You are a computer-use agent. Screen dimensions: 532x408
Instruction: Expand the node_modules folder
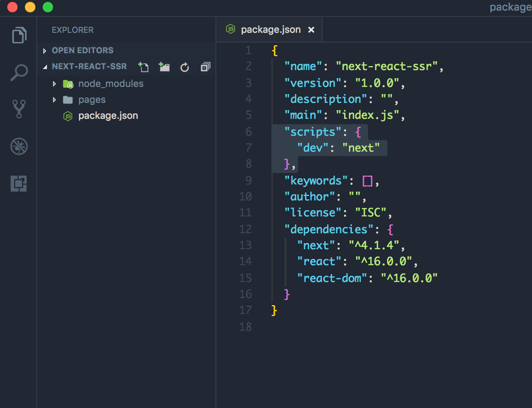(111, 84)
